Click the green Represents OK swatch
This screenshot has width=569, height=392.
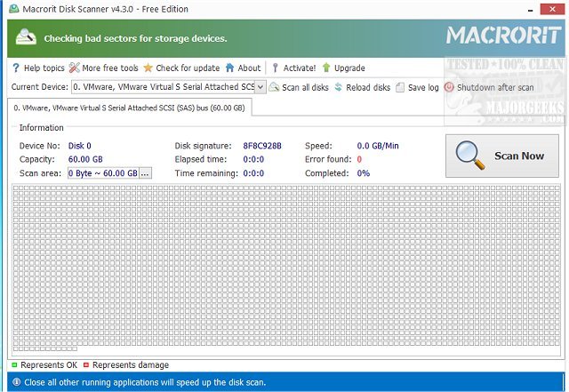click(x=14, y=364)
